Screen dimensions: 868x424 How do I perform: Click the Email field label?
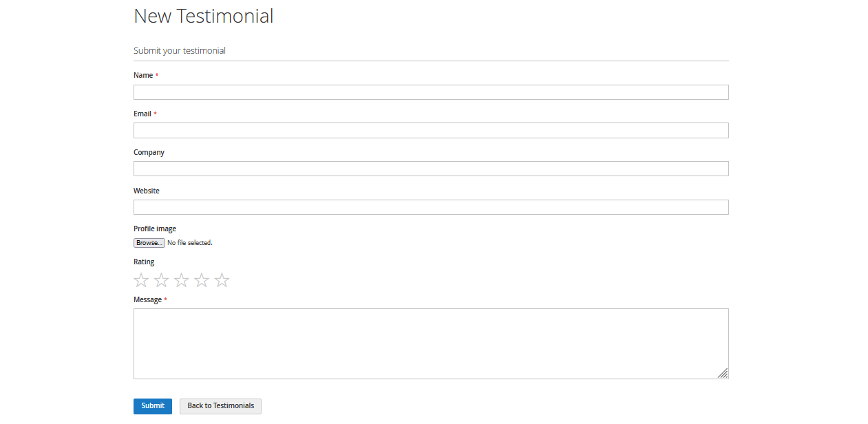[x=142, y=114]
